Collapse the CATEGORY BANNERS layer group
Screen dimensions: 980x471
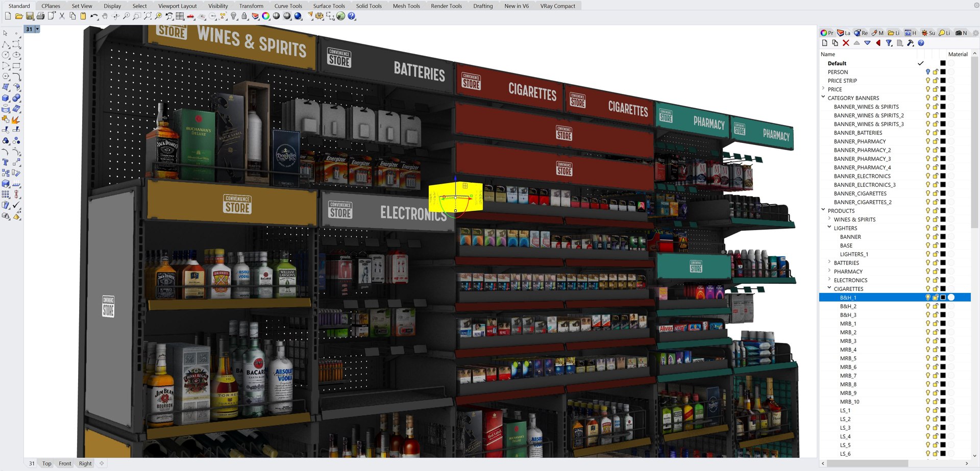(x=823, y=97)
